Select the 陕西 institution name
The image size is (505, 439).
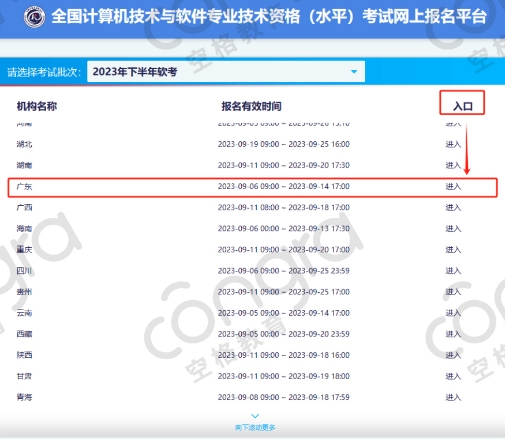pos(24,355)
